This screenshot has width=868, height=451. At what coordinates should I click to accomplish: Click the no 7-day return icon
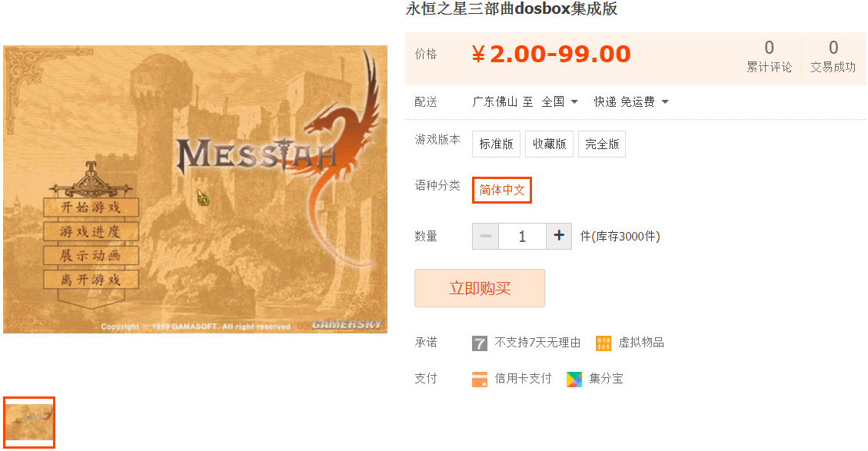pyautogui.click(x=480, y=343)
